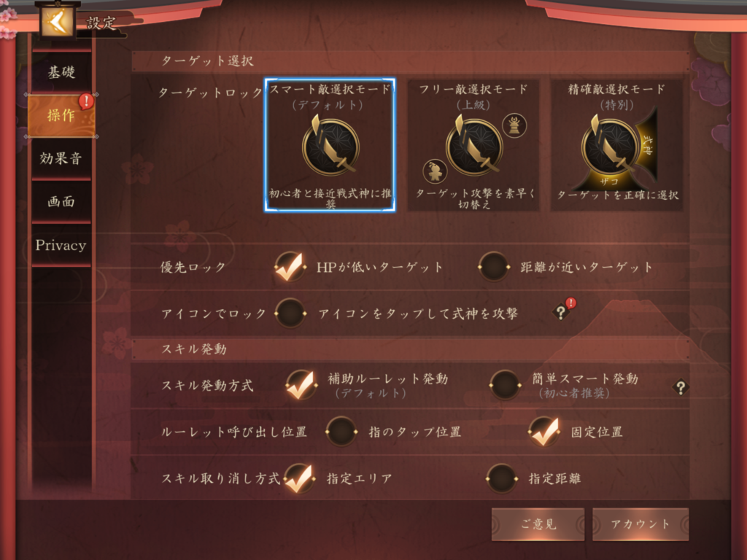The height and width of the screenshot is (560, 747).
Task: Click the samurai helmet icon in フリー mode
Action: [x=514, y=125]
